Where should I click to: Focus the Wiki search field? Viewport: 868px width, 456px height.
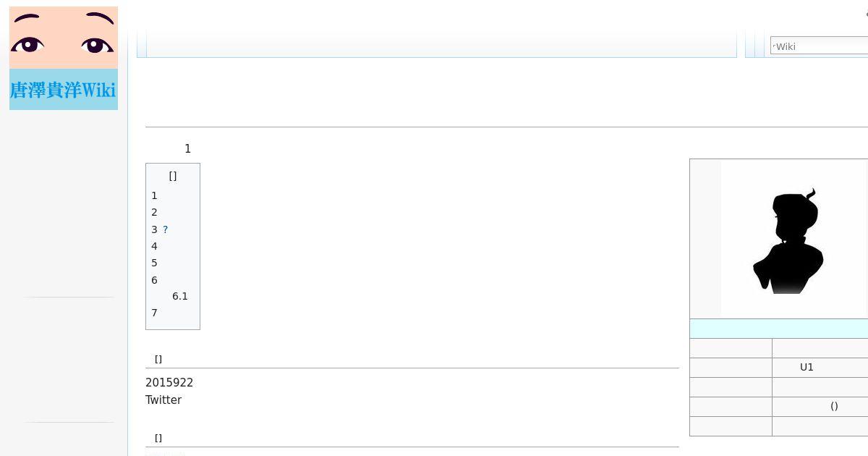click(819, 46)
